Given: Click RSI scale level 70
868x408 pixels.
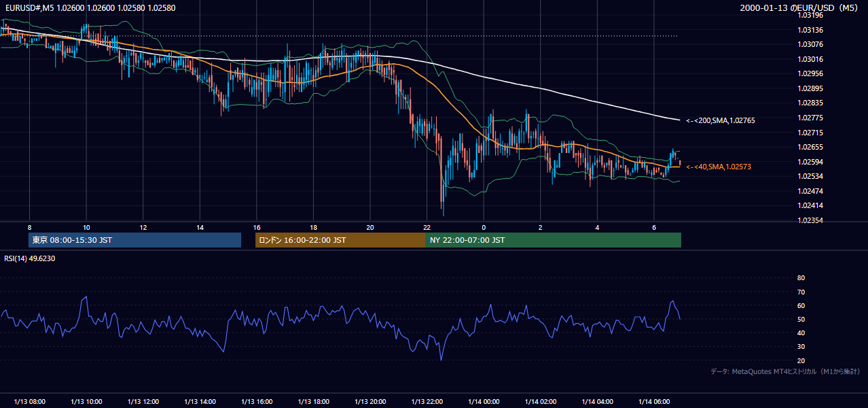Looking at the screenshot, I should (x=801, y=292).
